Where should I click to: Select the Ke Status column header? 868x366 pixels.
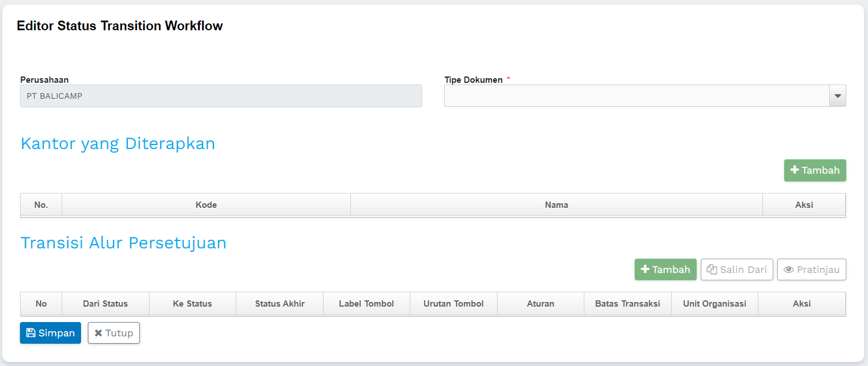point(192,304)
